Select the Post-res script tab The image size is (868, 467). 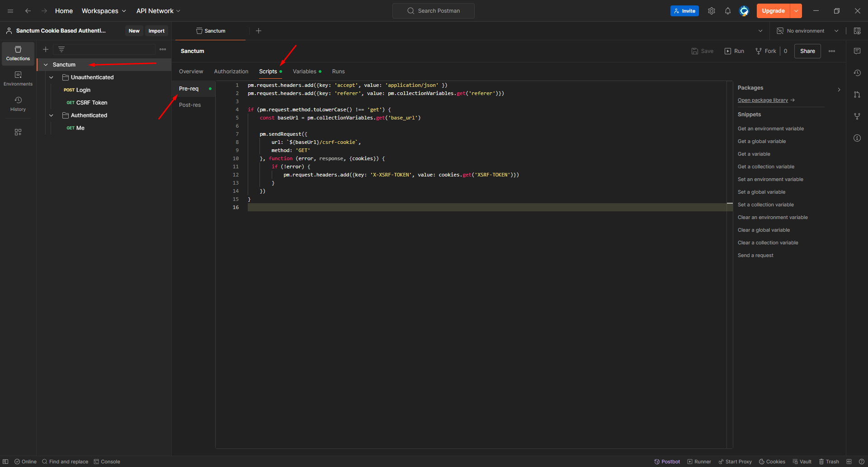(190, 105)
